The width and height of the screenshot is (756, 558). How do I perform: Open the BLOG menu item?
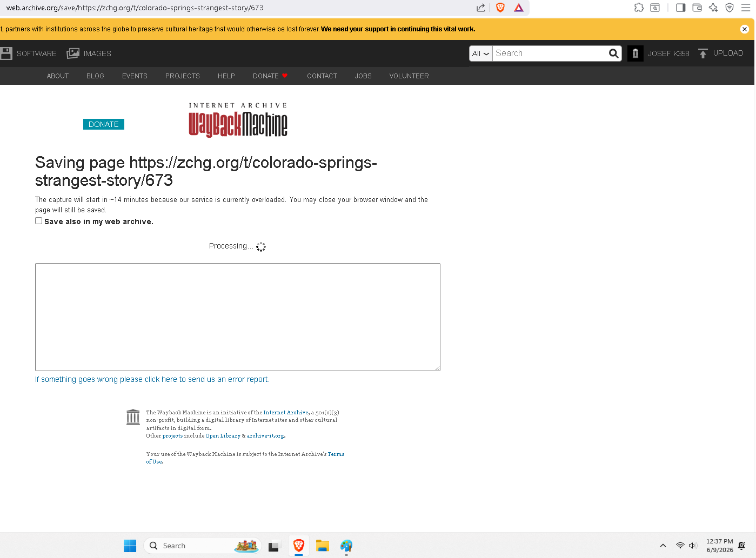[95, 76]
